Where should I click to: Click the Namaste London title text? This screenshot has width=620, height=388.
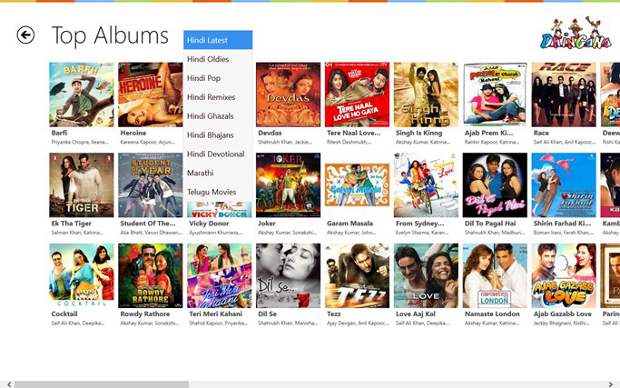(x=492, y=314)
